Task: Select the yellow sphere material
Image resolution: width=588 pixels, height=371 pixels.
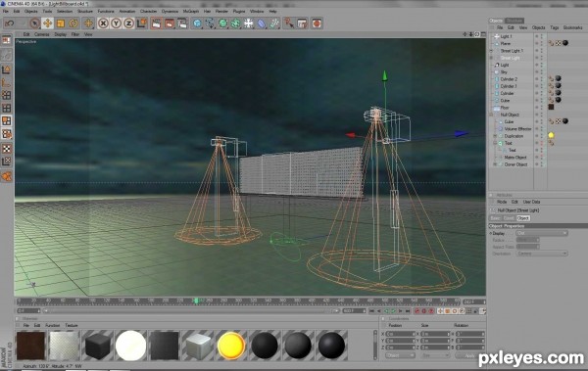Action: 230,346
